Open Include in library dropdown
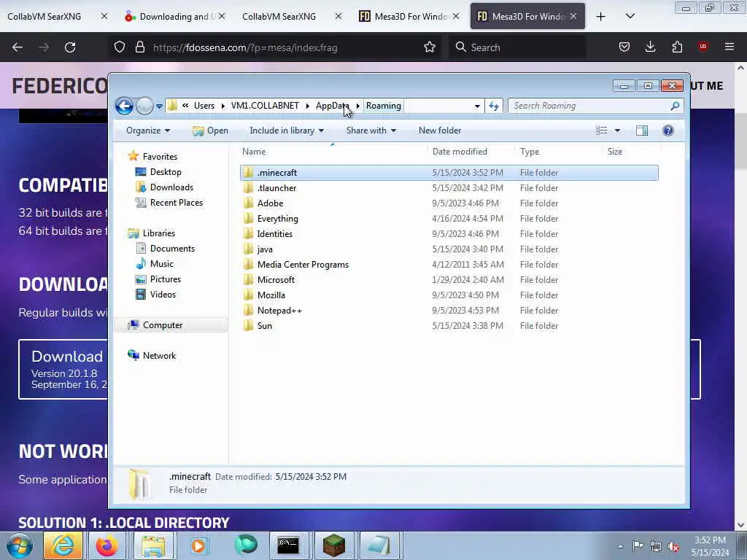The image size is (747, 560). 286,131
